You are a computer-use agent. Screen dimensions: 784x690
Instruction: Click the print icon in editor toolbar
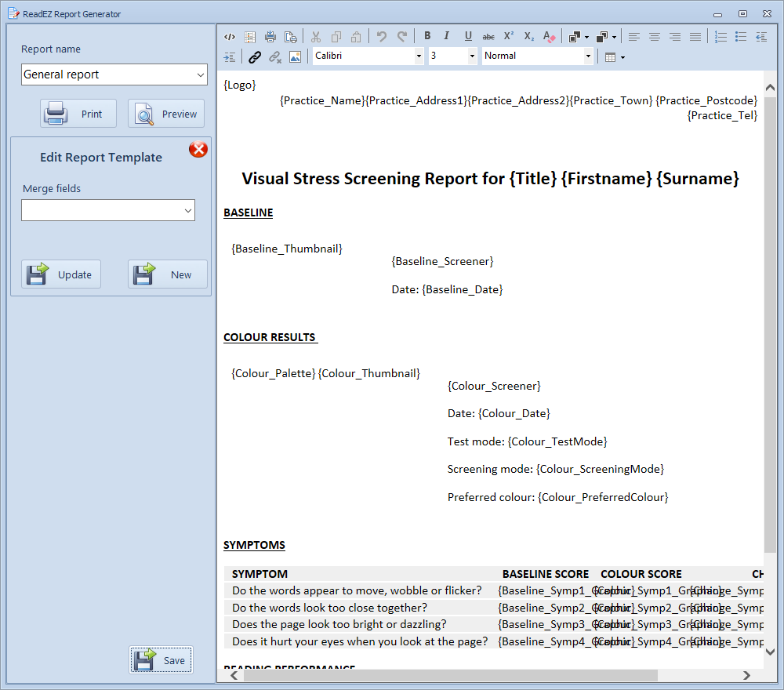click(x=270, y=36)
